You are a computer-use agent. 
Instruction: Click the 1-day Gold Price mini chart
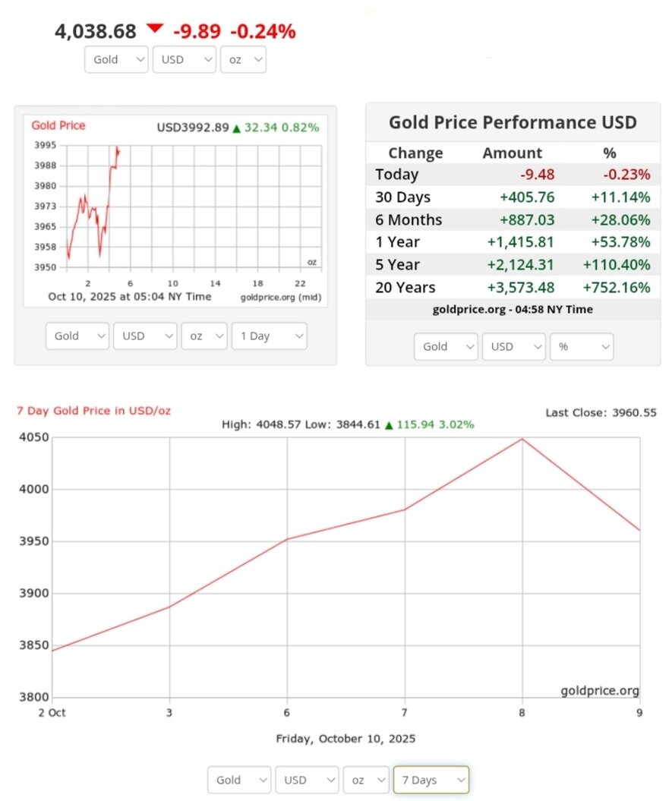pyautogui.click(x=175, y=207)
